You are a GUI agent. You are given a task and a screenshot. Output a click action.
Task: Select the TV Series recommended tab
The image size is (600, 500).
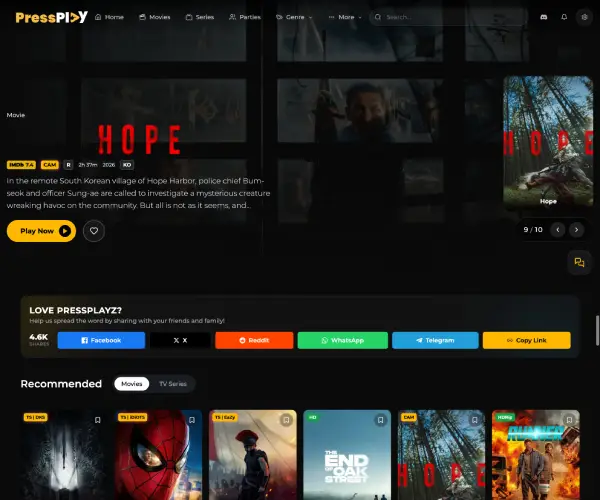pos(173,384)
